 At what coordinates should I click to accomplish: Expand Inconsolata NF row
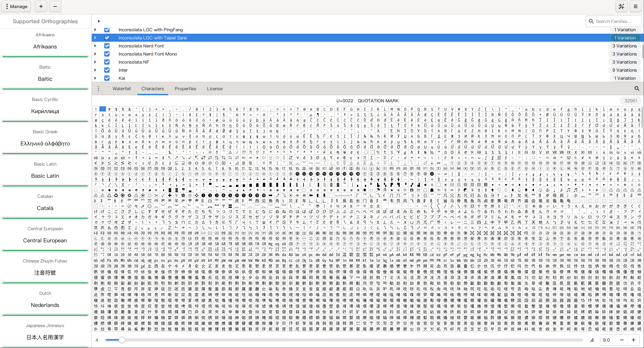click(95, 62)
